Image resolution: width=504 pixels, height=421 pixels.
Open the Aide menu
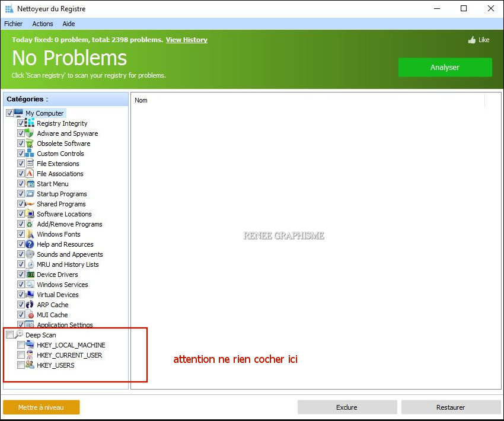point(68,24)
